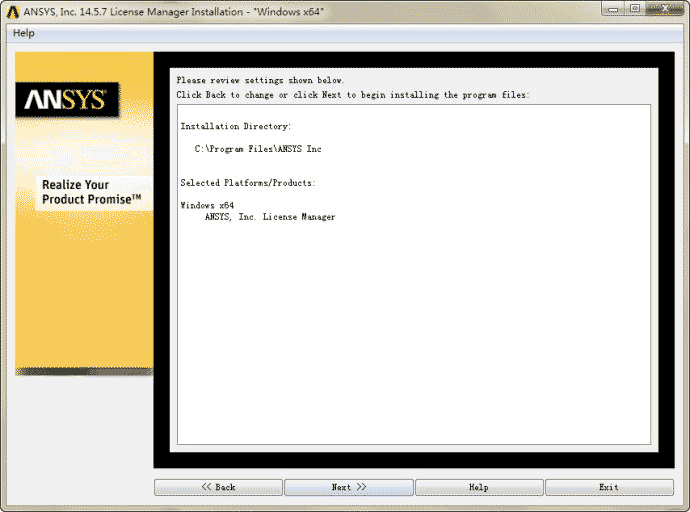Click 'Please review settings shown below.' text
690x512 pixels.
pos(260,80)
